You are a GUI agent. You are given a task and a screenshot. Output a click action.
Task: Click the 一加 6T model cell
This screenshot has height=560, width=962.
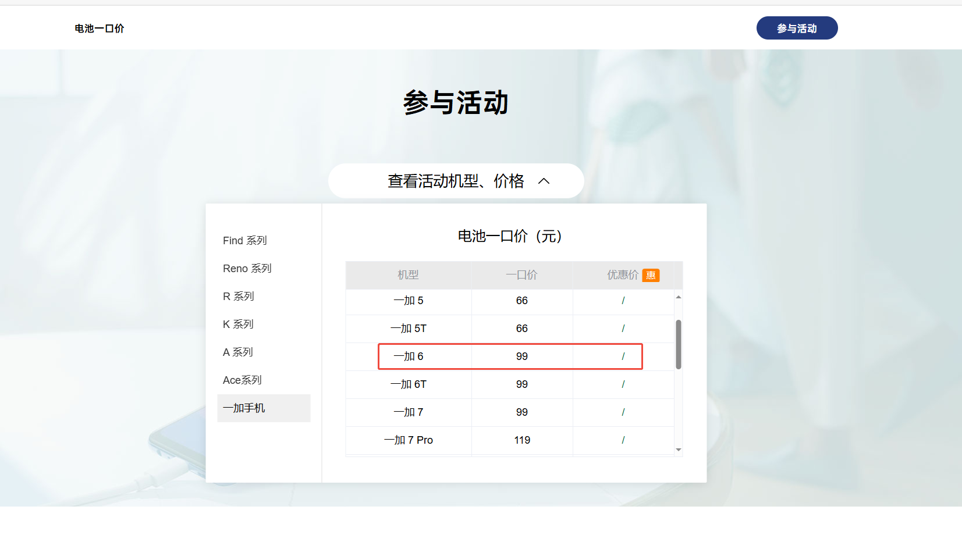[409, 384]
